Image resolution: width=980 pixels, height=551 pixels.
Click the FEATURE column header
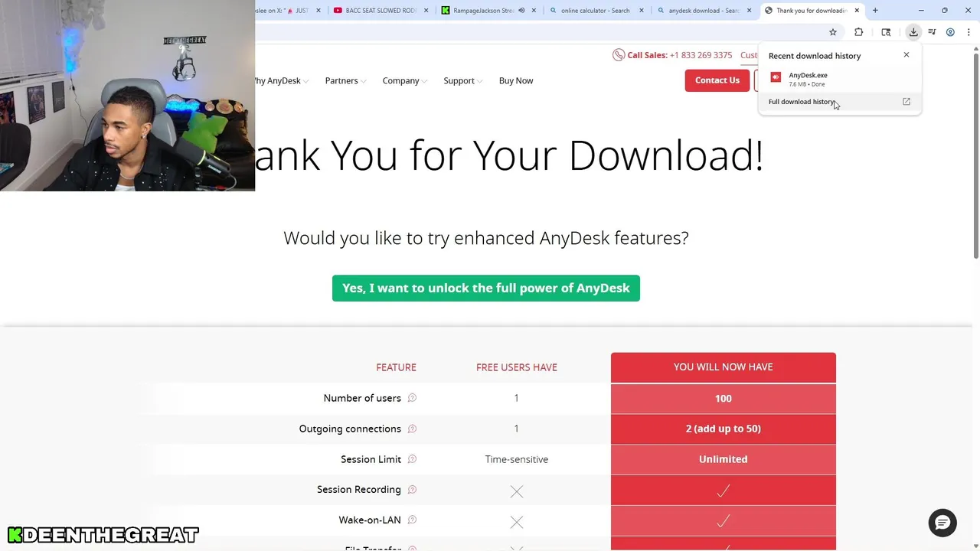point(397,367)
